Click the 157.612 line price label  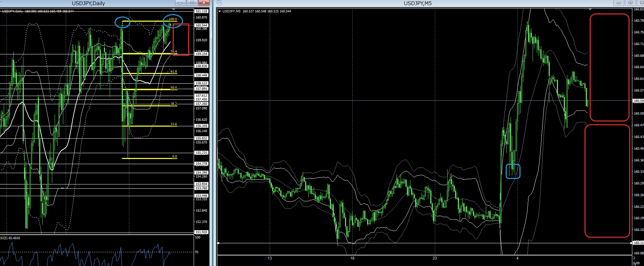click(x=201, y=96)
